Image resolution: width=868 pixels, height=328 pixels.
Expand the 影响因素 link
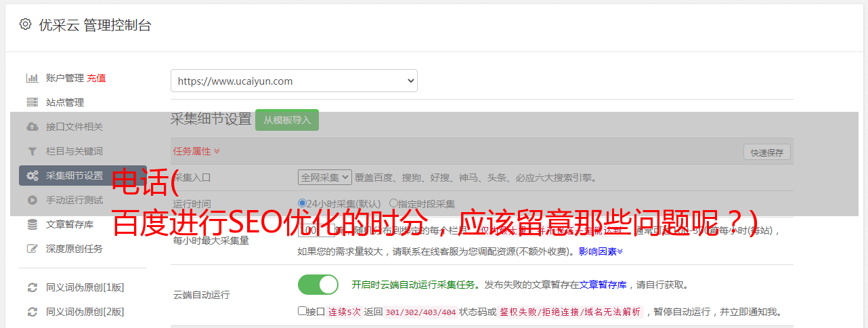click(601, 251)
